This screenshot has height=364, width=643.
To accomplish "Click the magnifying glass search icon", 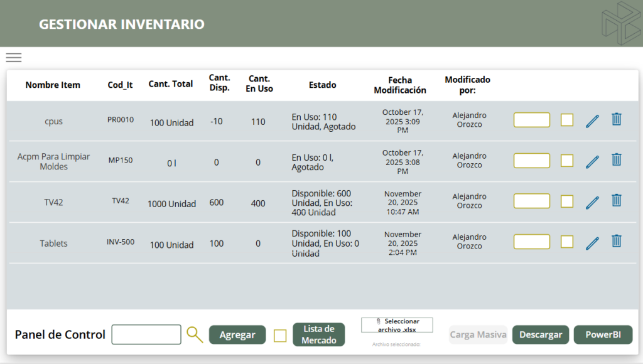I will pyautogui.click(x=195, y=335).
